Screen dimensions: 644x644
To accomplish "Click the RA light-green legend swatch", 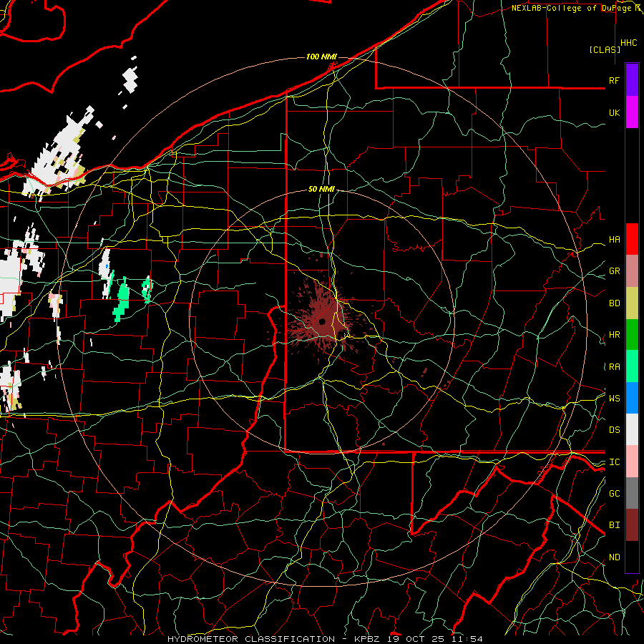I will click(632, 366).
